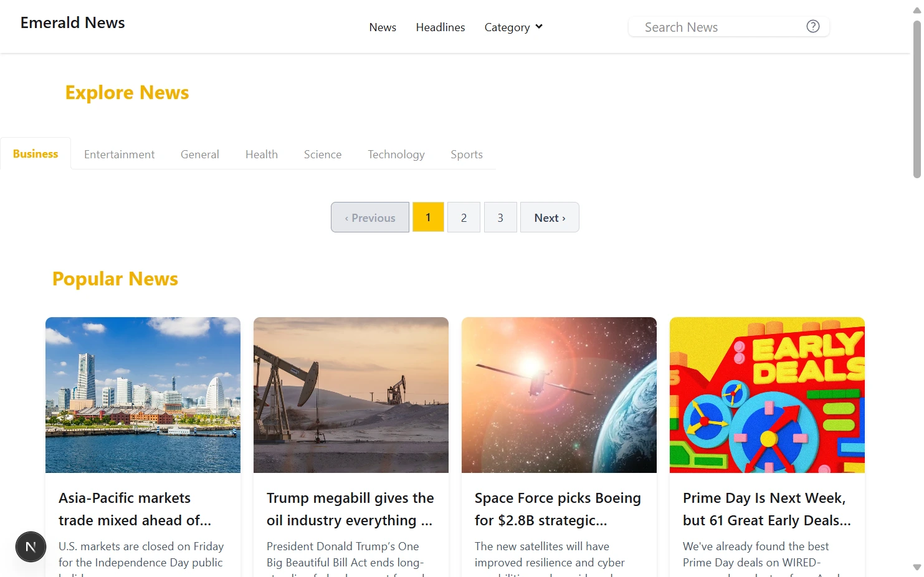Image resolution: width=924 pixels, height=577 pixels.
Task: Click the scrollbar down arrow
Action: [917, 567]
